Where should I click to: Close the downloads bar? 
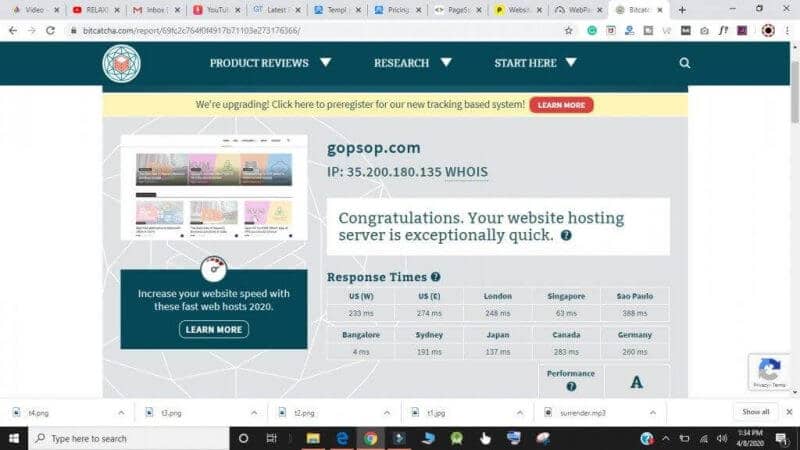pos(789,412)
